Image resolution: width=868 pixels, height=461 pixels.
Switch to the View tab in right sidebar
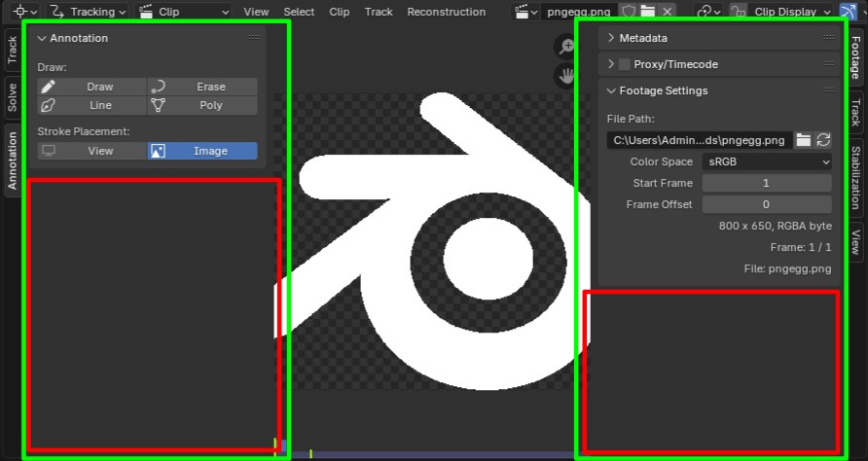[x=855, y=241]
